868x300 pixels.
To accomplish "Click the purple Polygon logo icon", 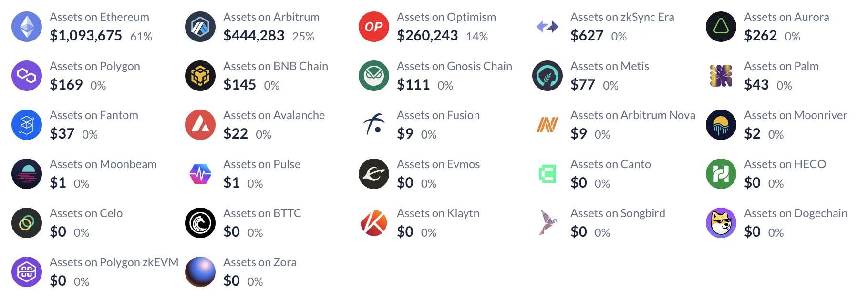I will tap(27, 76).
